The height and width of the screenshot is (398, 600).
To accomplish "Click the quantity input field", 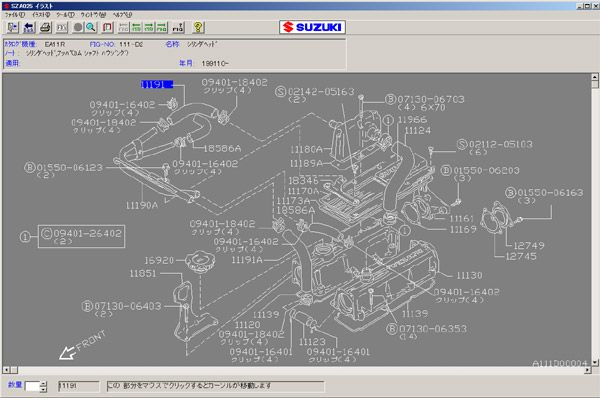I will click(x=33, y=387).
